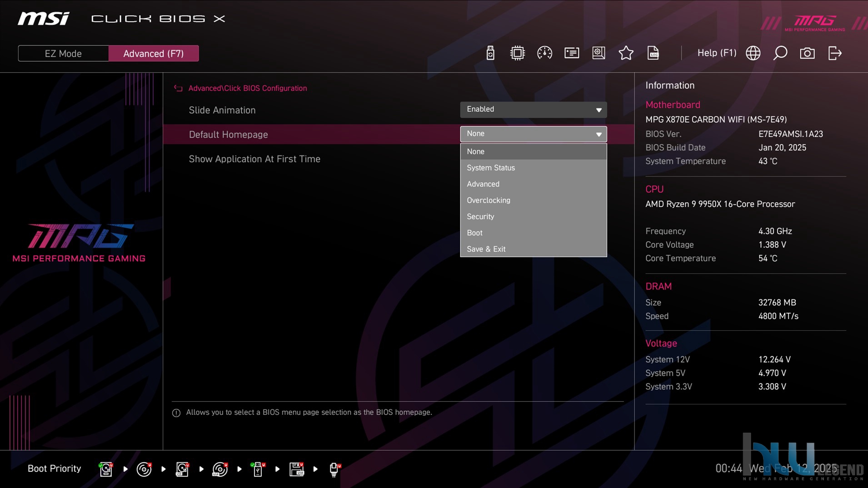Take a screenshot with the camera icon
The height and width of the screenshot is (488, 868).
pyautogui.click(x=808, y=53)
